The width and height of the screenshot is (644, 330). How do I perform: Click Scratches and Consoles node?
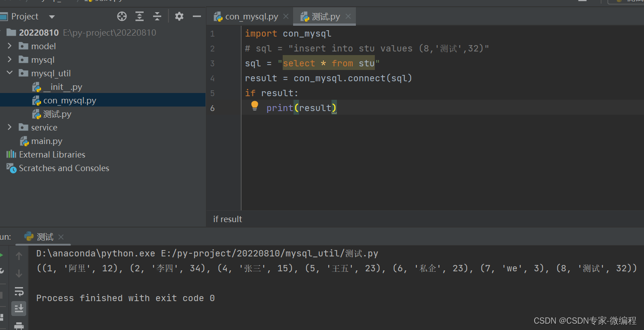click(x=57, y=168)
